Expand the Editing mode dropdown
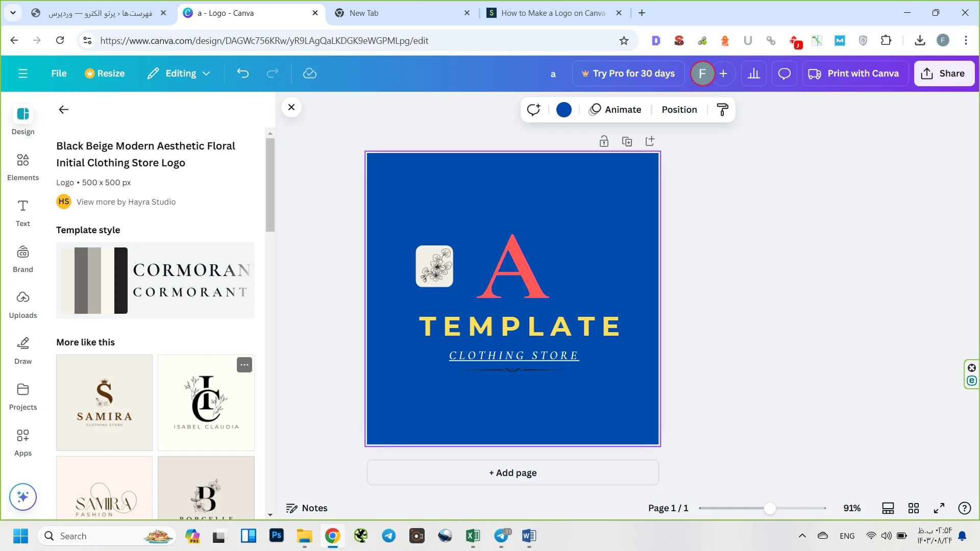Screen dimensions: 980x551 tap(179, 73)
